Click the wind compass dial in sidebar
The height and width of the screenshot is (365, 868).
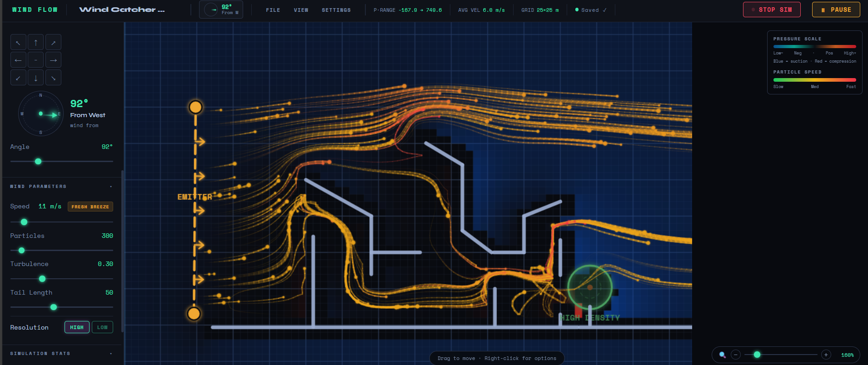40,113
